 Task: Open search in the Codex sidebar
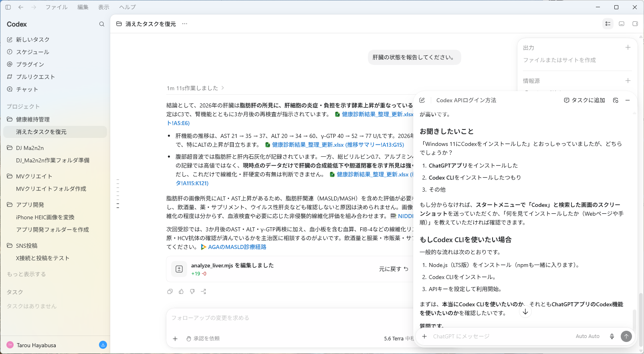[x=102, y=24]
